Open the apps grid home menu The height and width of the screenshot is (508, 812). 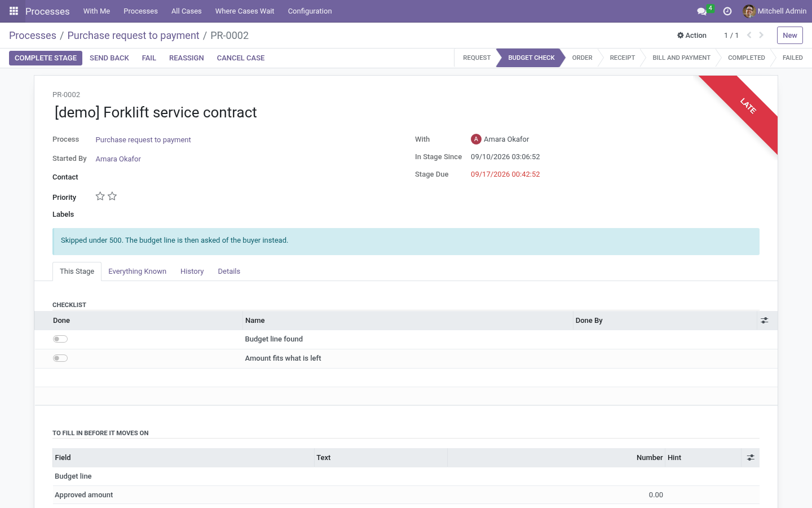point(14,11)
